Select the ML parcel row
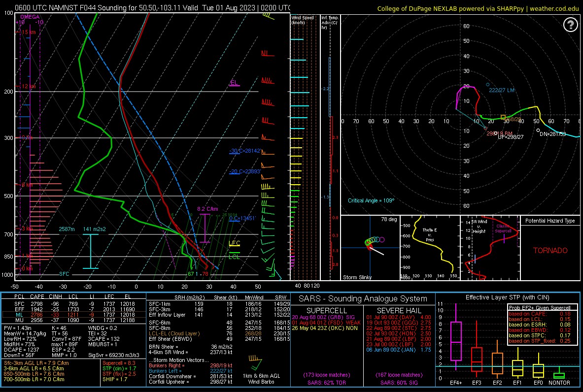The width and height of the screenshot is (583, 392). pos(73,315)
